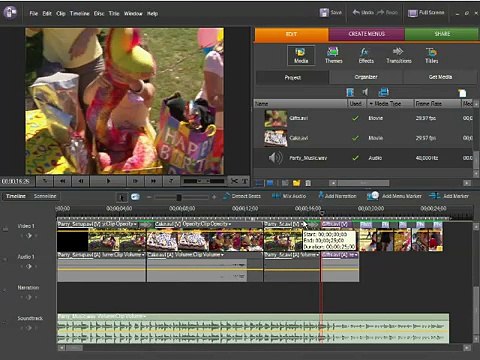
Task: Fast forward the preview
Action: click(153, 181)
